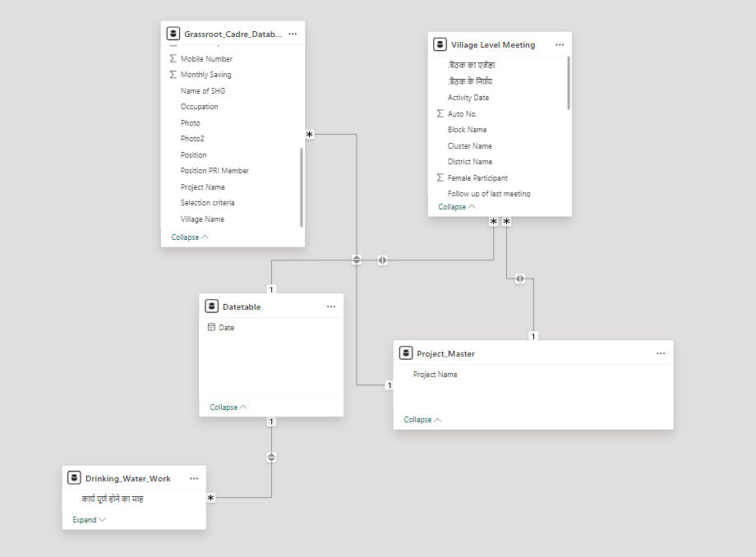Click Grassroot_Cadre_Database field list scrollbar
This screenshot has width=756, height=557.
pyautogui.click(x=302, y=187)
